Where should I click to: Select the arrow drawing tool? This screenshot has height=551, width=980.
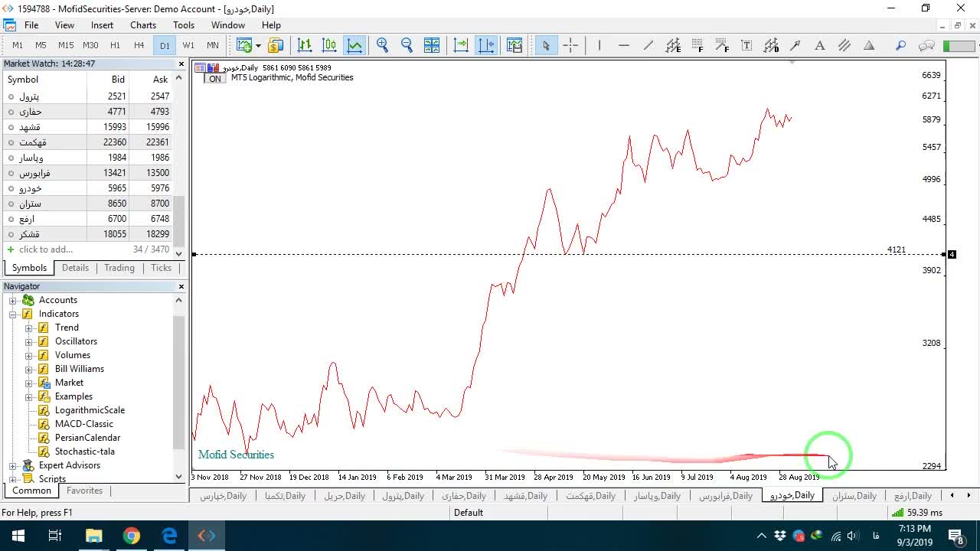[x=795, y=45]
